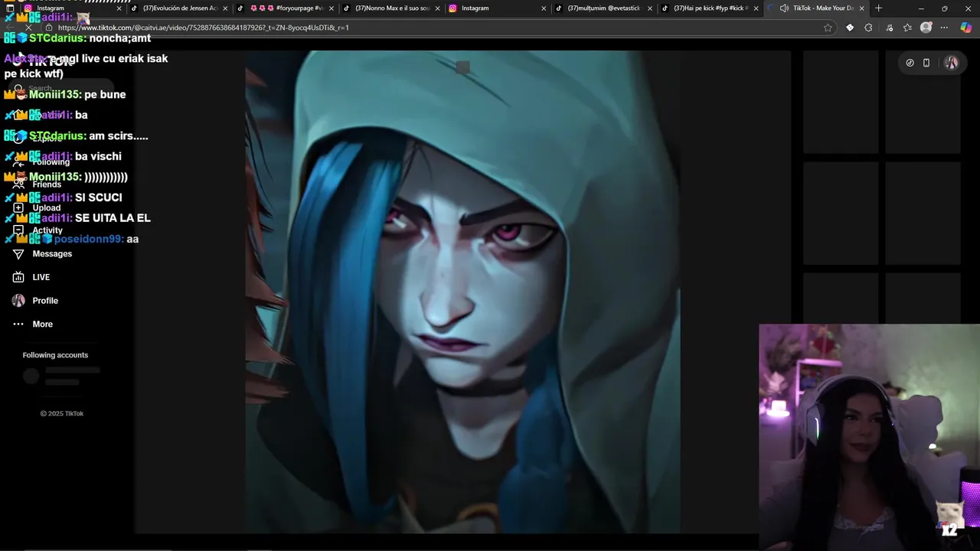
Task: Add page to favorites with star icon
Action: 828,28
